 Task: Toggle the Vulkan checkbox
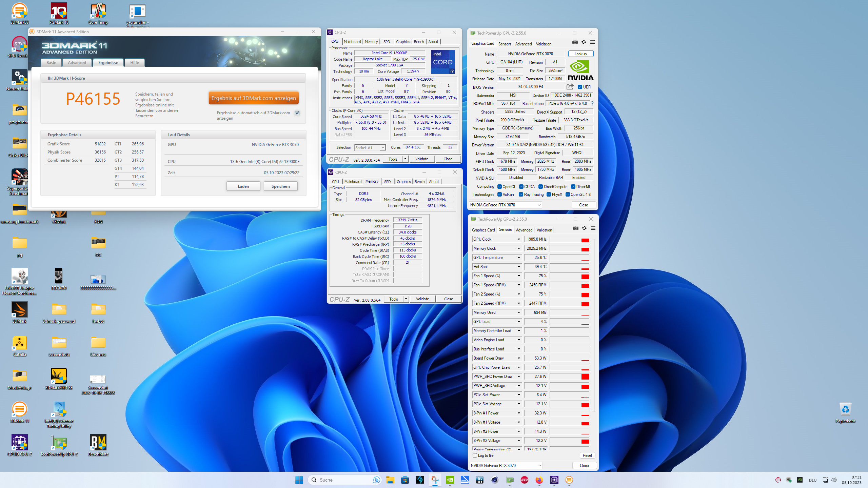[x=499, y=195]
